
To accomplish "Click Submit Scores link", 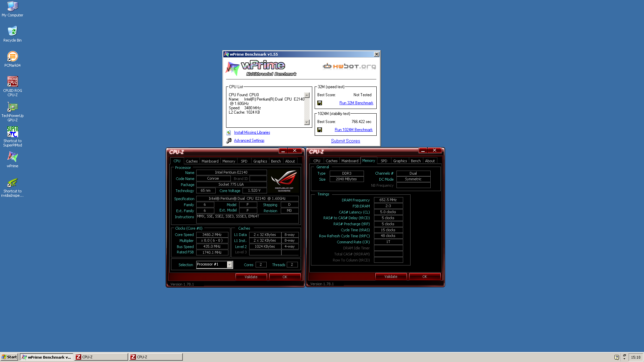I will pyautogui.click(x=345, y=141).
